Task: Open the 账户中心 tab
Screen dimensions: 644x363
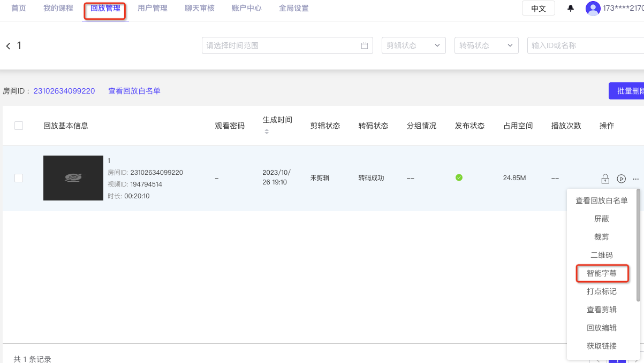Action: (247, 9)
